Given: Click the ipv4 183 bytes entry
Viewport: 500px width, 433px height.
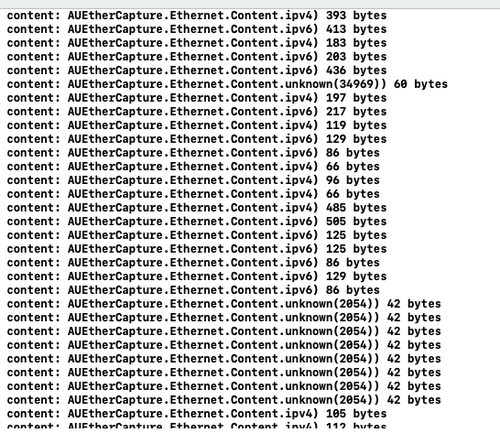Looking at the screenshot, I should tap(197, 43).
